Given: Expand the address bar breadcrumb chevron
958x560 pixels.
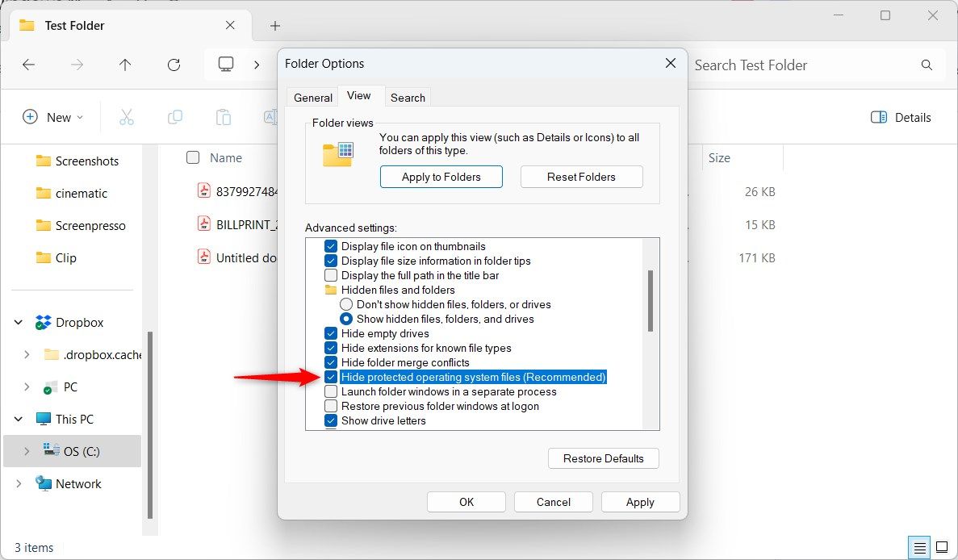Looking at the screenshot, I should point(257,65).
